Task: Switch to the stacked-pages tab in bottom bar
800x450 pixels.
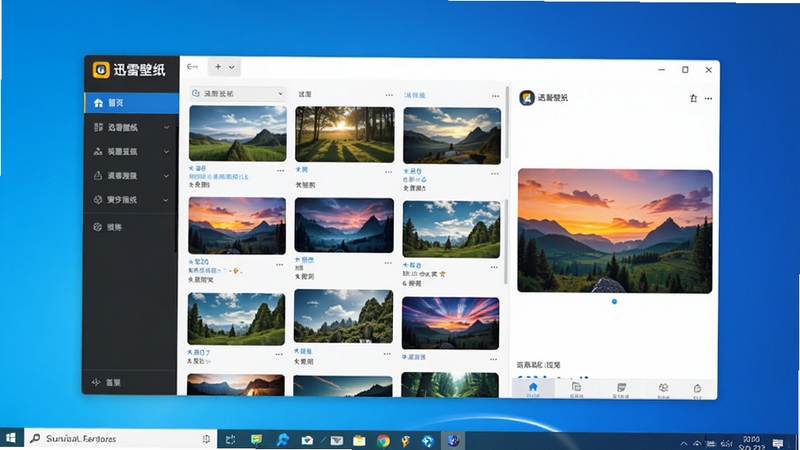Action: 577,389
